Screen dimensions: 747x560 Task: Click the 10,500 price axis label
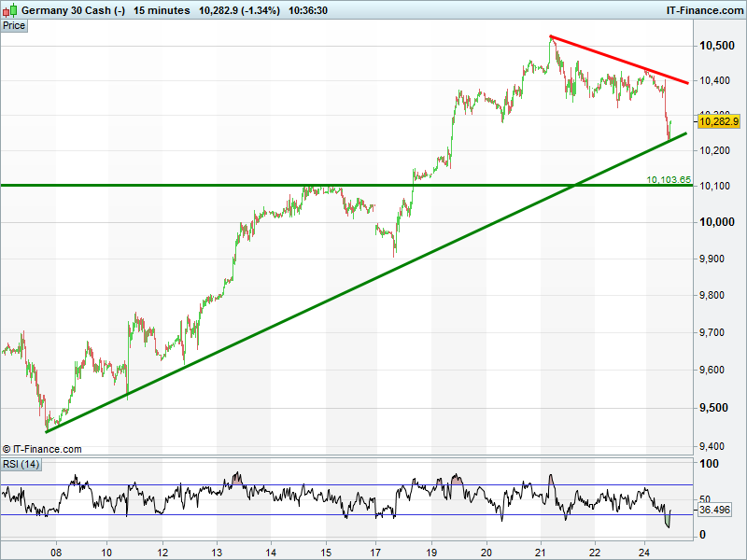716,46
